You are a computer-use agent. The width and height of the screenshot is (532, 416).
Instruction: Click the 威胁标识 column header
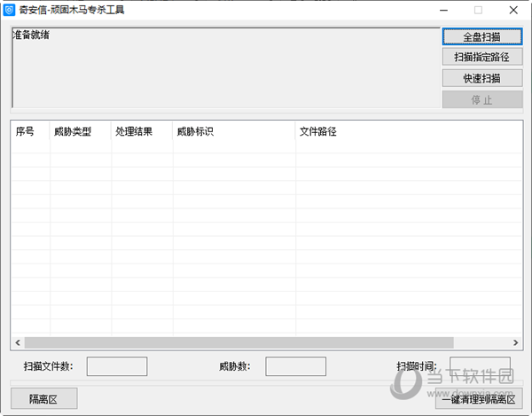coord(234,131)
